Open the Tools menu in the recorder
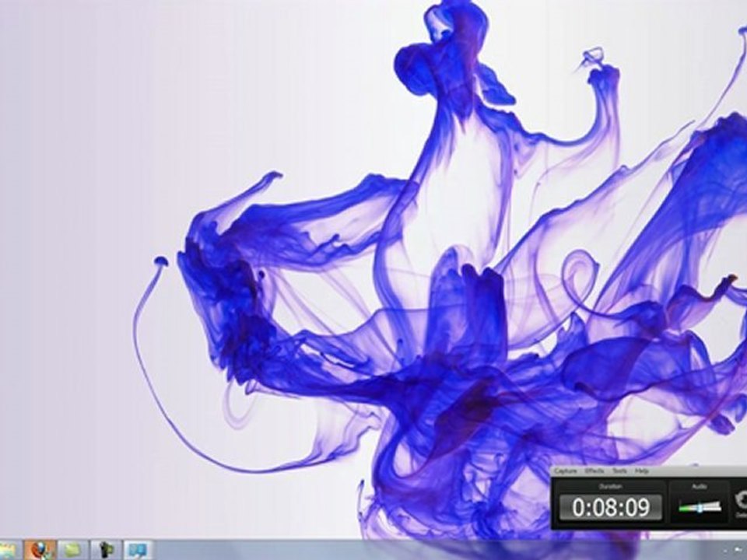The width and height of the screenshot is (747, 560). click(x=620, y=471)
